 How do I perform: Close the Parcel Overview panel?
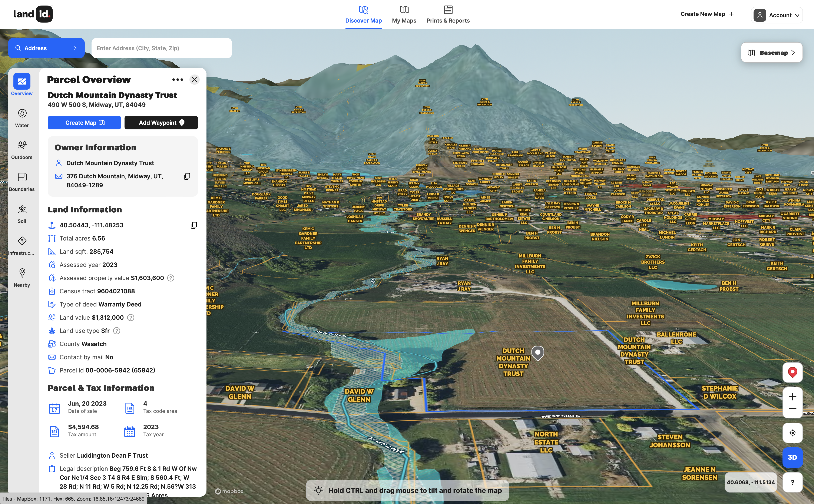click(x=195, y=80)
